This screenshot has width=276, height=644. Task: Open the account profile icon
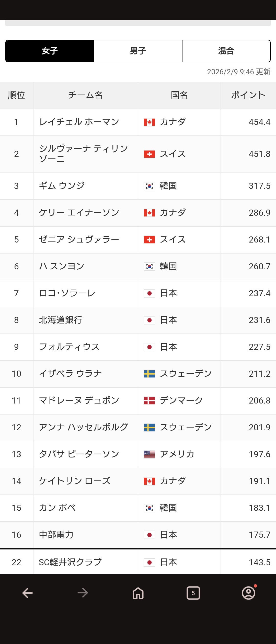pyautogui.click(x=248, y=593)
